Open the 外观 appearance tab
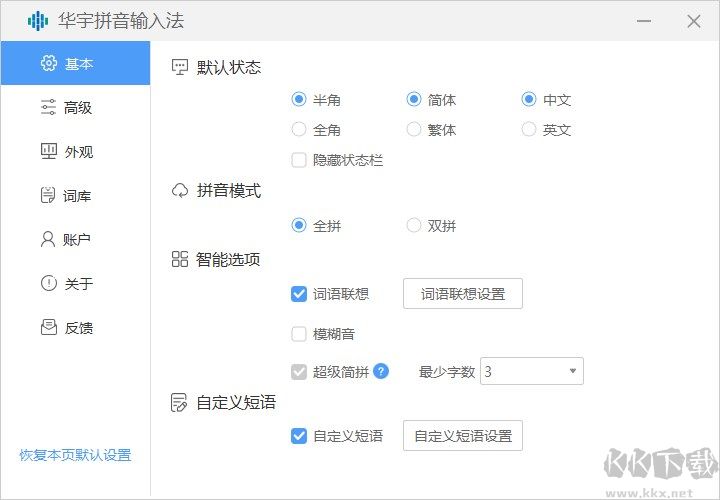Screen dimensions: 720x500 tap(75, 152)
